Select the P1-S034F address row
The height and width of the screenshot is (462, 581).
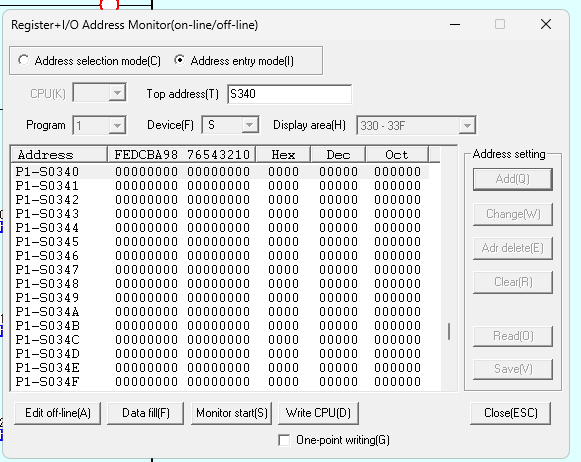(x=221, y=382)
